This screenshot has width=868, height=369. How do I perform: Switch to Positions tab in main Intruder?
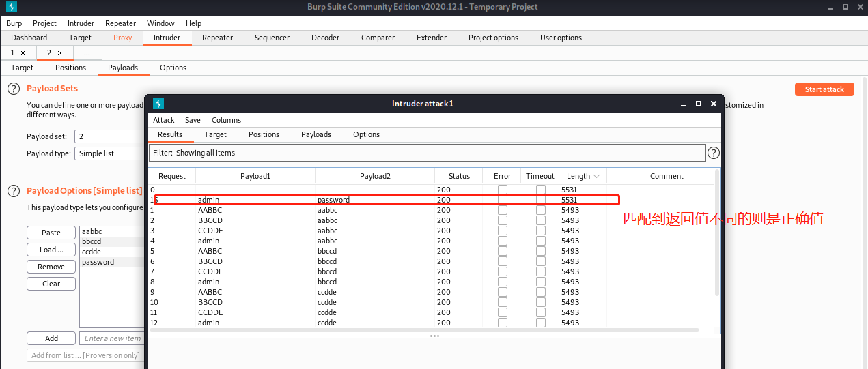pyautogui.click(x=70, y=68)
